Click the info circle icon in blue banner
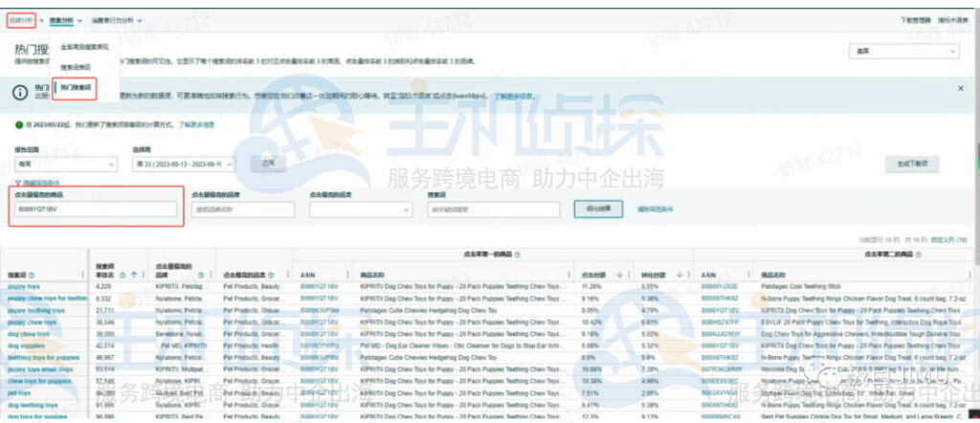This screenshot has width=980, height=423. coord(21,92)
